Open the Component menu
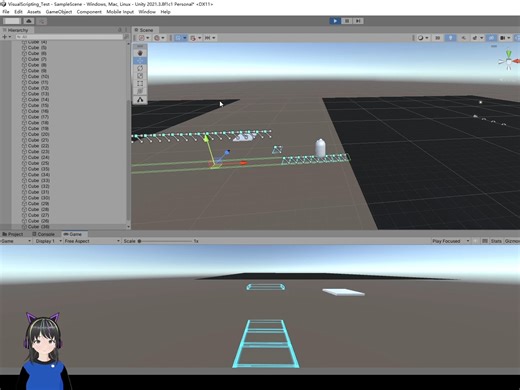The height and width of the screenshot is (390, 520). pos(89,12)
